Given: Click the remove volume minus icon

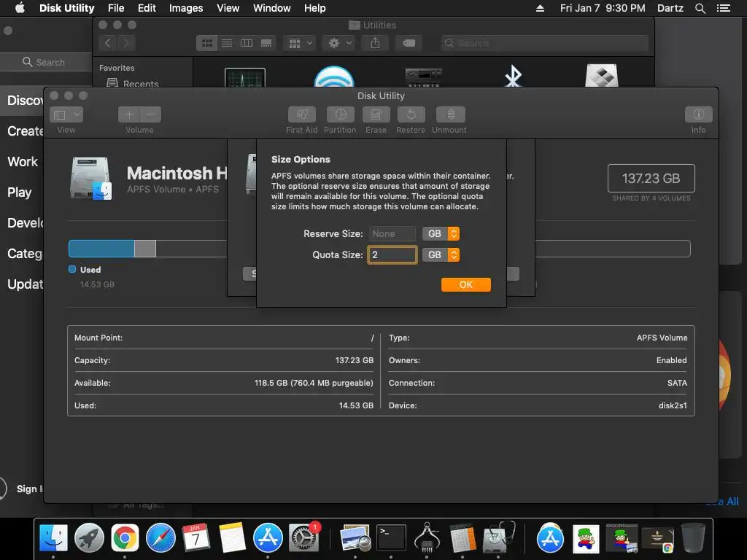Looking at the screenshot, I should (x=150, y=114).
